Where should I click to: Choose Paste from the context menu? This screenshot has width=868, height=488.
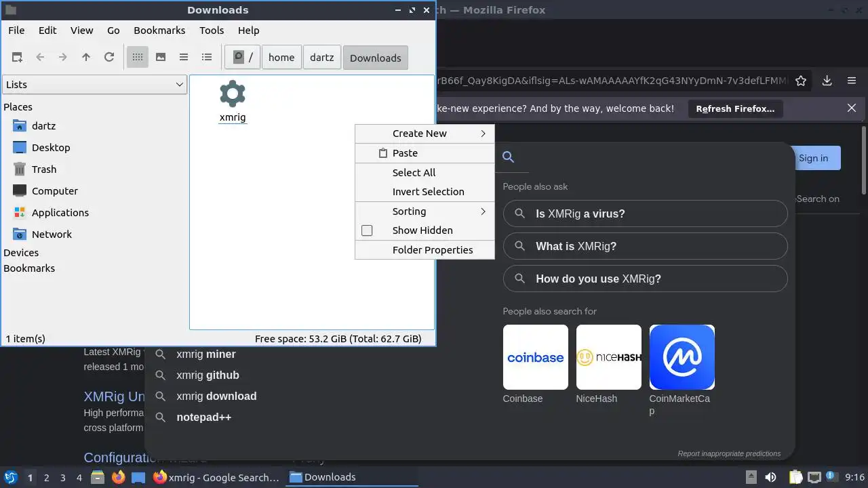(425, 153)
